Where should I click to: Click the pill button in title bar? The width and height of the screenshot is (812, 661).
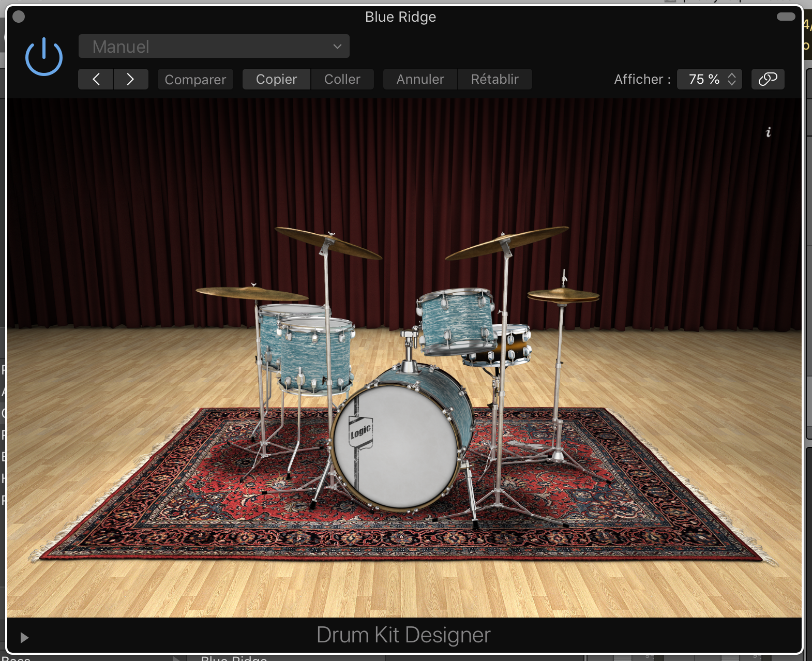tap(786, 17)
